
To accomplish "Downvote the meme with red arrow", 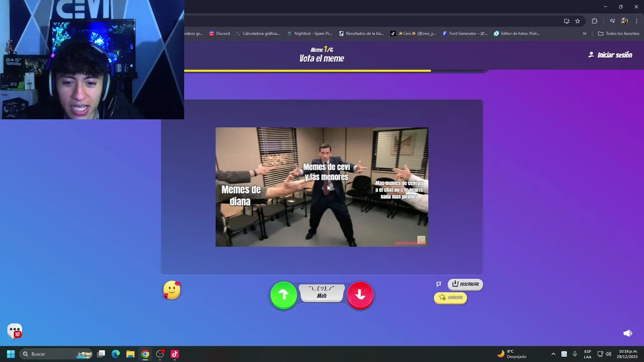I will point(360,295).
